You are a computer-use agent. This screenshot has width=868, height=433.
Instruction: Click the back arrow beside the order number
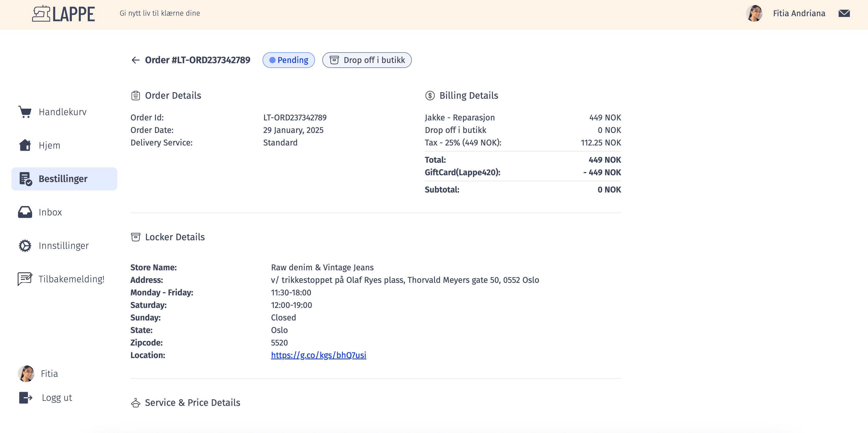point(135,60)
